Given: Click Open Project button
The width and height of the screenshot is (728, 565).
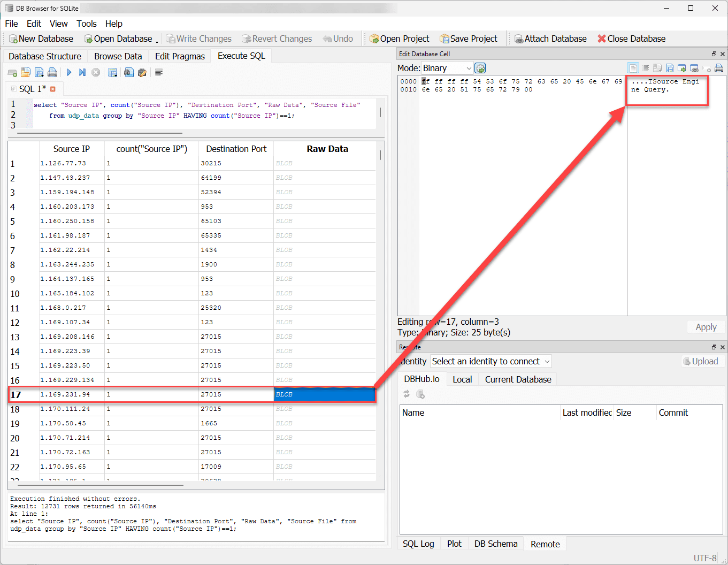Looking at the screenshot, I should tap(399, 39).
